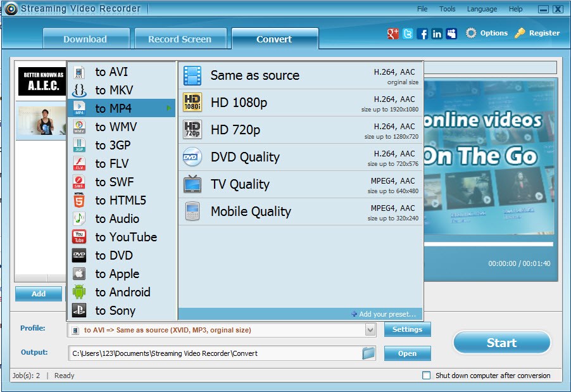Screen dimensions: 571x392
Task: Open the Facebook share icon
Action: click(x=422, y=34)
